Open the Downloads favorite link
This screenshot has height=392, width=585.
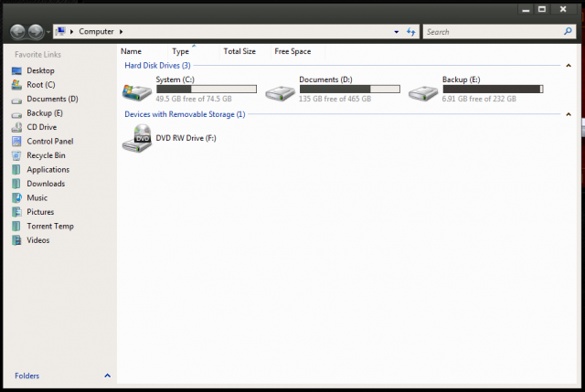pyautogui.click(x=46, y=184)
